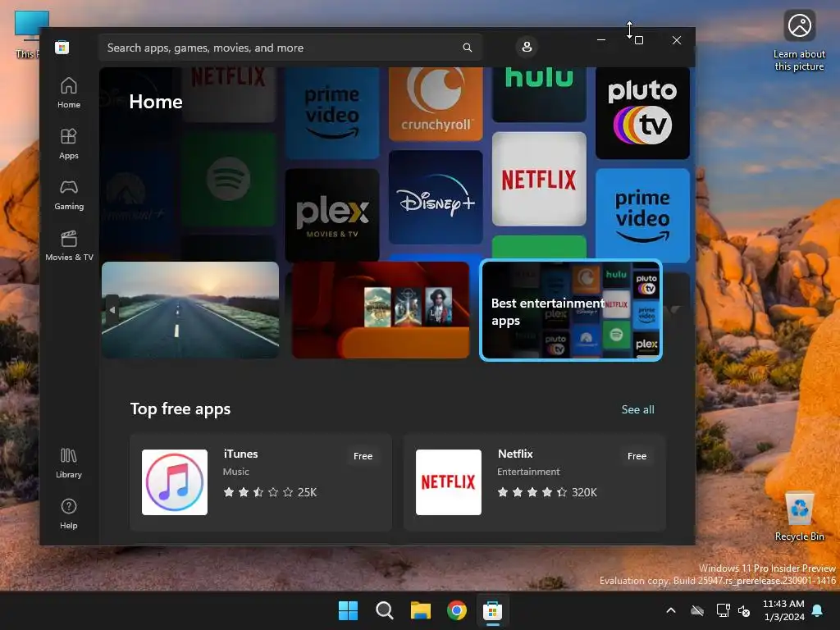Screen dimensions: 840x630
Task: Open the red movie posters spotlight card
Action: pyautogui.click(x=381, y=310)
